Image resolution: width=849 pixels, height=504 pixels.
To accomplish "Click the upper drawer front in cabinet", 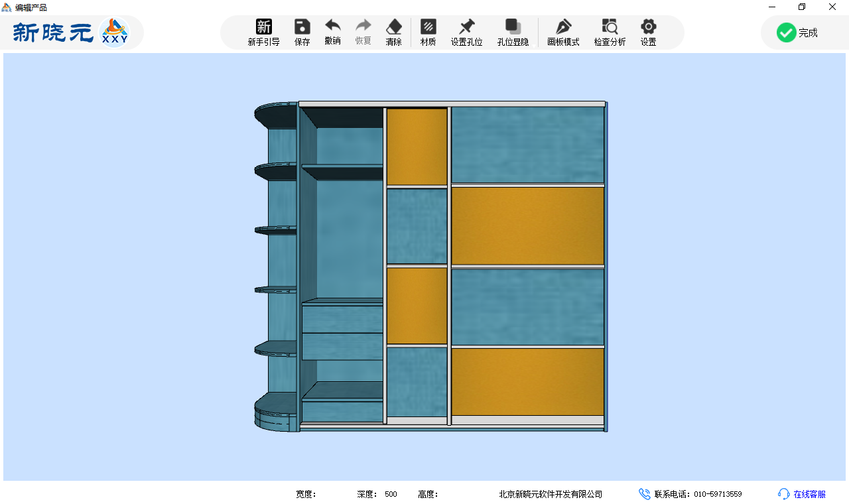I will 342,319.
